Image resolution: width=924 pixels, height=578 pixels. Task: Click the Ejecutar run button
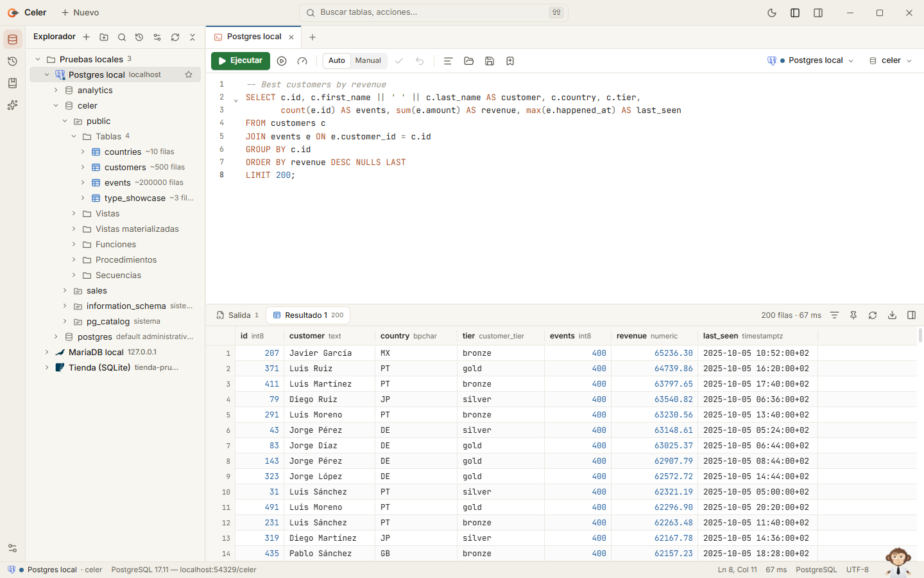(x=241, y=61)
